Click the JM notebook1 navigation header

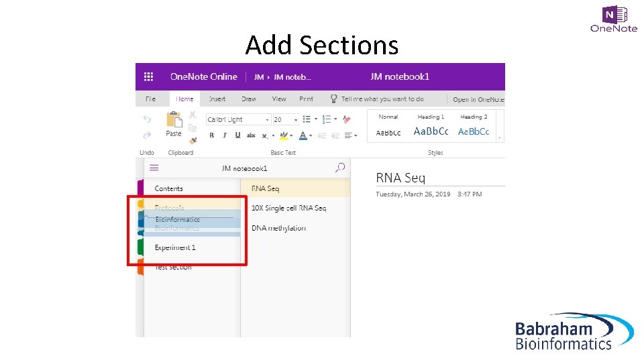coord(244,168)
